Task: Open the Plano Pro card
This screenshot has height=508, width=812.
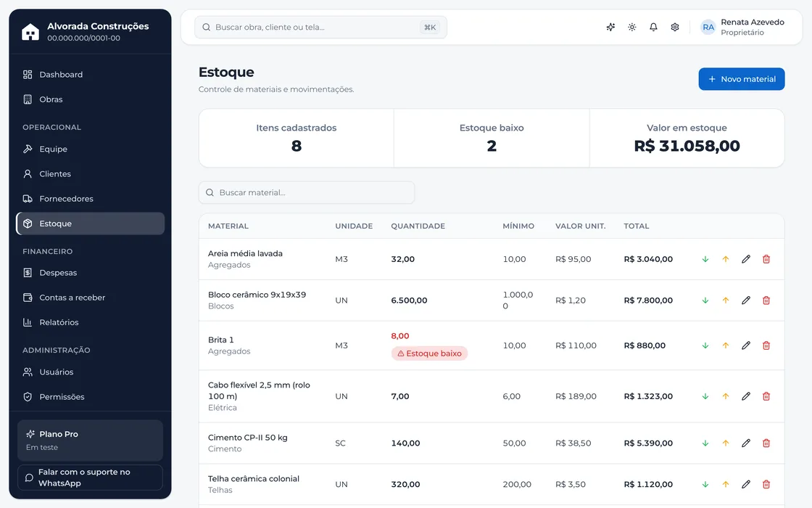Action: (90, 440)
